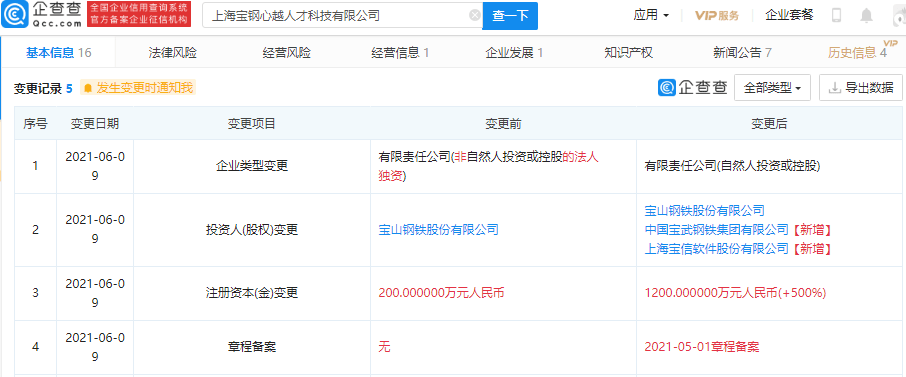Open notifications bell icon
Viewport: 906px width, 377px height.
click(x=867, y=16)
